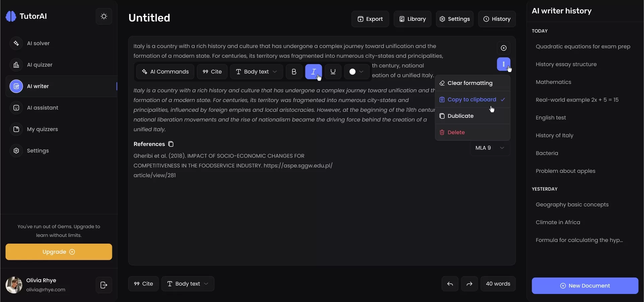644x302 pixels.
Task: Toggle the light/dark theme sun icon
Action: 104,16
